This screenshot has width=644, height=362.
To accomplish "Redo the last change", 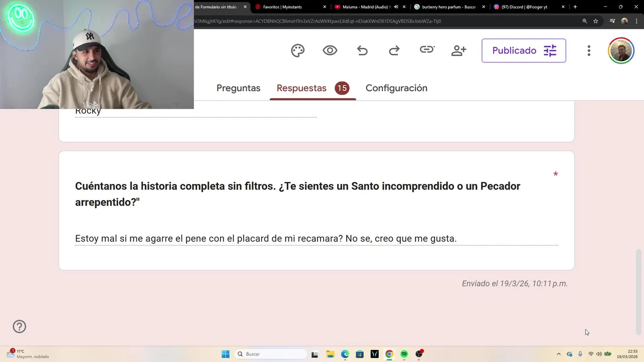I will tap(394, 50).
